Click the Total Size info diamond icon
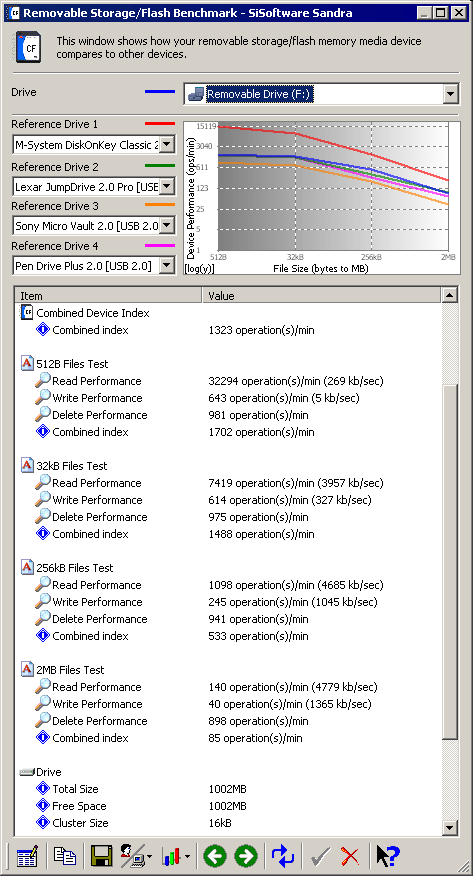Image resolution: width=473 pixels, height=876 pixels. [x=43, y=788]
